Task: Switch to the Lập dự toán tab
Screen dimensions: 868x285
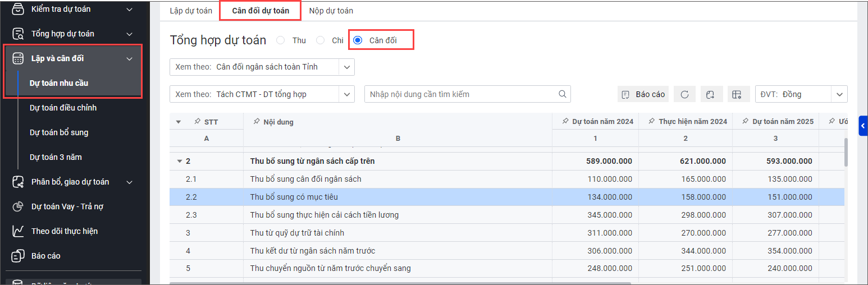Action: tap(191, 11)
